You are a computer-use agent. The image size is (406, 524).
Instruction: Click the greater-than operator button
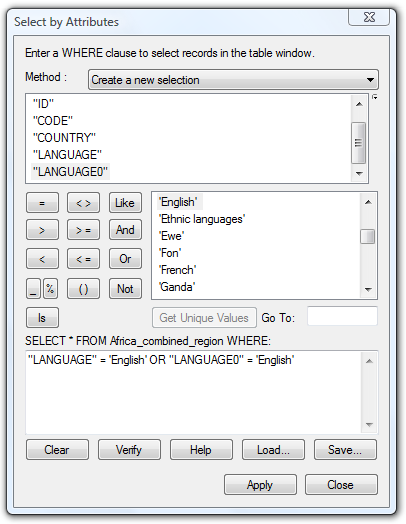(x=42, y=230)
